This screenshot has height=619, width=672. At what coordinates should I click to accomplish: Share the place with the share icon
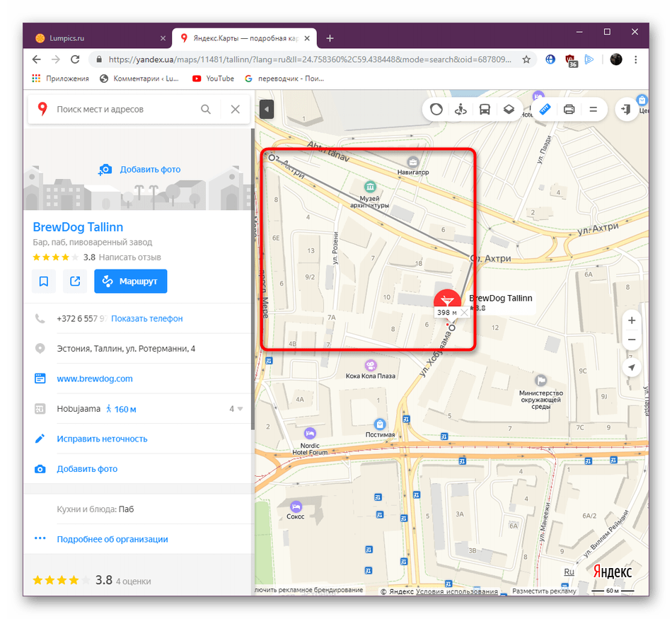coord(75,282)
